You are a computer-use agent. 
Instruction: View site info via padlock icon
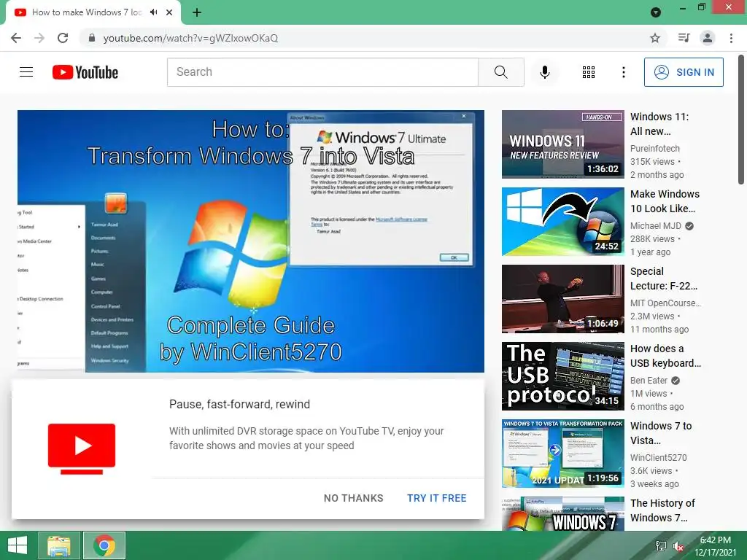point(92,38)
